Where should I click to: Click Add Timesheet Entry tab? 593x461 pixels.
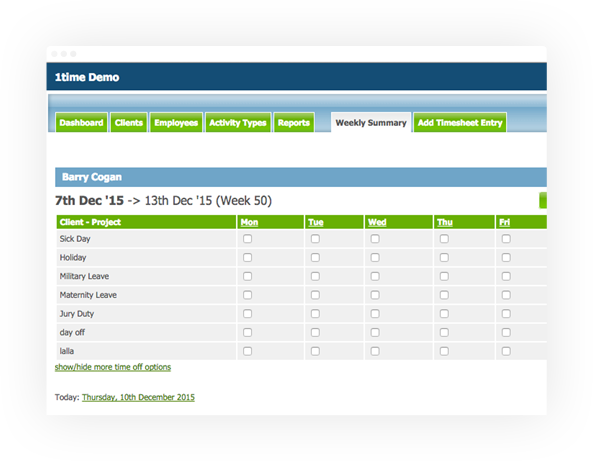460,123
